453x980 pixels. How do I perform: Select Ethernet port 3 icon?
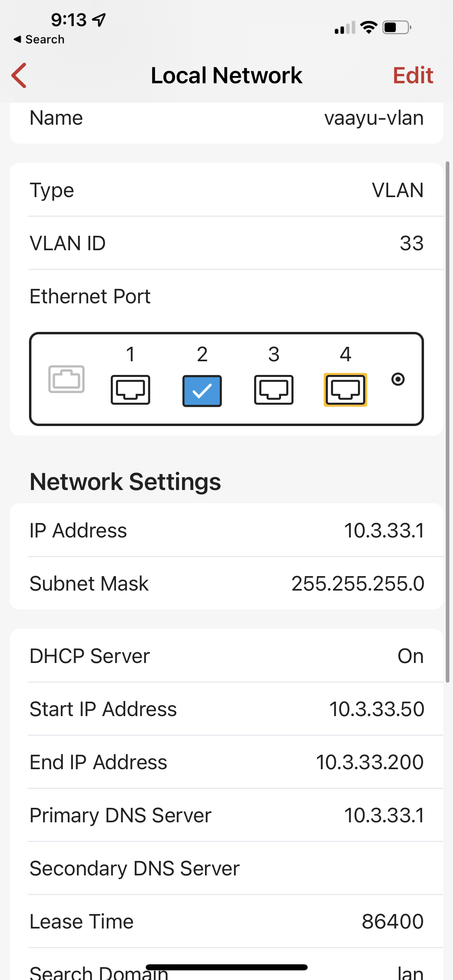[x=274, y=389]
